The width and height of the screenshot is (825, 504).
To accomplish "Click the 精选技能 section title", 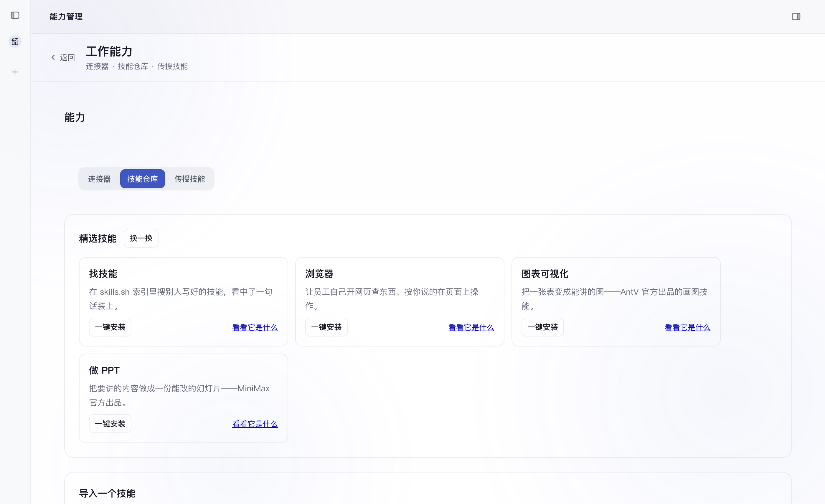I will (98, 238).
